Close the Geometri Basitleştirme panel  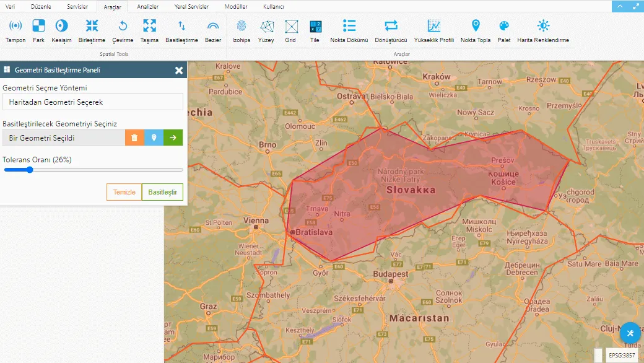179,70
